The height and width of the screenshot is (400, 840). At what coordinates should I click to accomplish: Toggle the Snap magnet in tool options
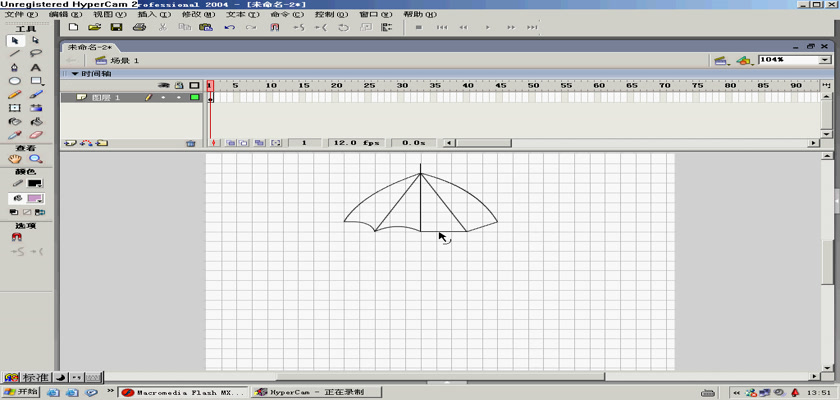tap(16, 237)
